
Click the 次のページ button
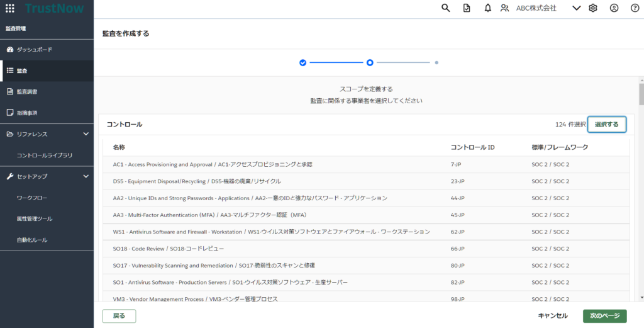pos(604,316)
